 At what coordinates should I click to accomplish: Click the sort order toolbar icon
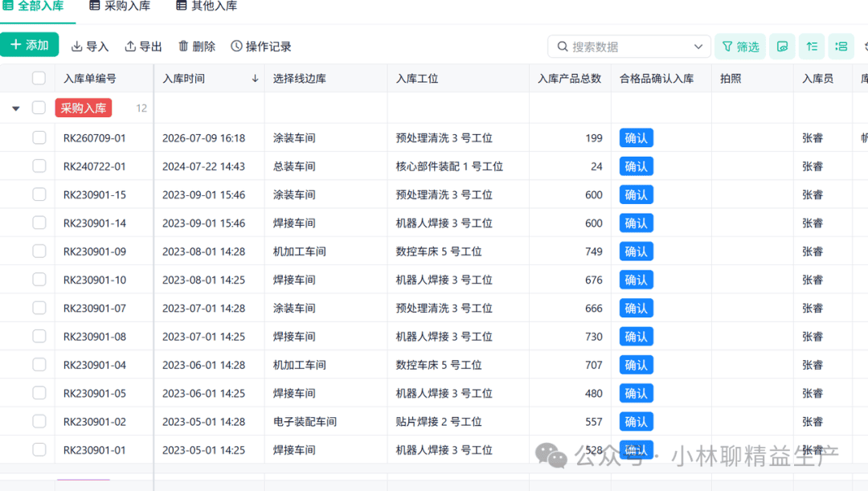812,47
